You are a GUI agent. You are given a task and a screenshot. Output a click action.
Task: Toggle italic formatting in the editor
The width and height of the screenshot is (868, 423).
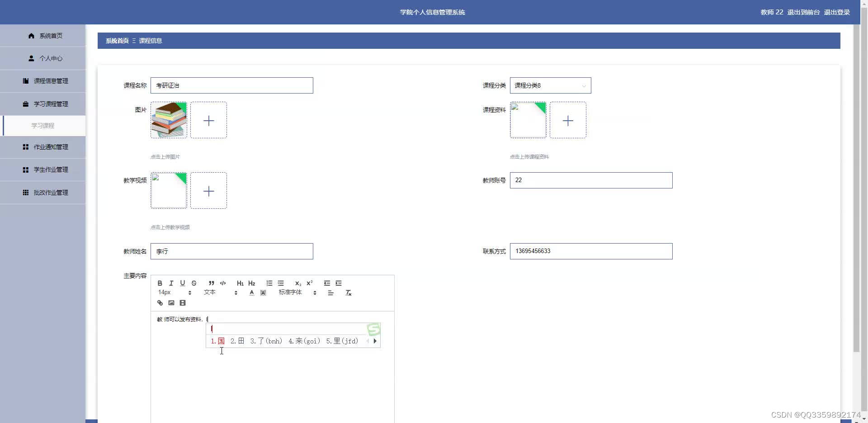pos(171,283)
